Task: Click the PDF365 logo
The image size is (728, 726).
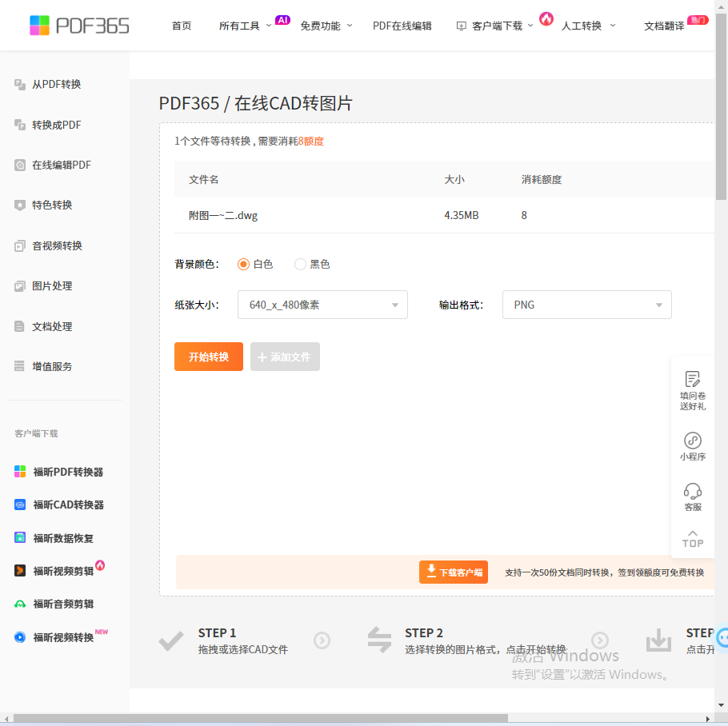Action: coord(79,26)
